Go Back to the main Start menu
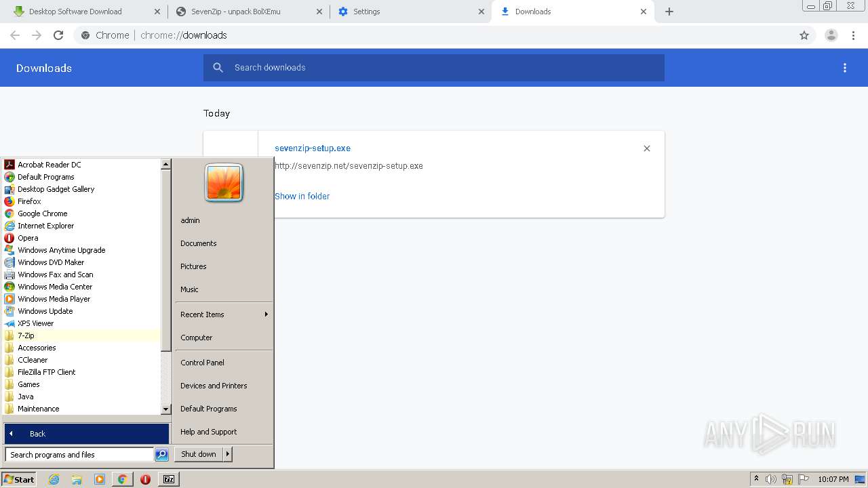The image size is (868, 488). coord(87,434)
